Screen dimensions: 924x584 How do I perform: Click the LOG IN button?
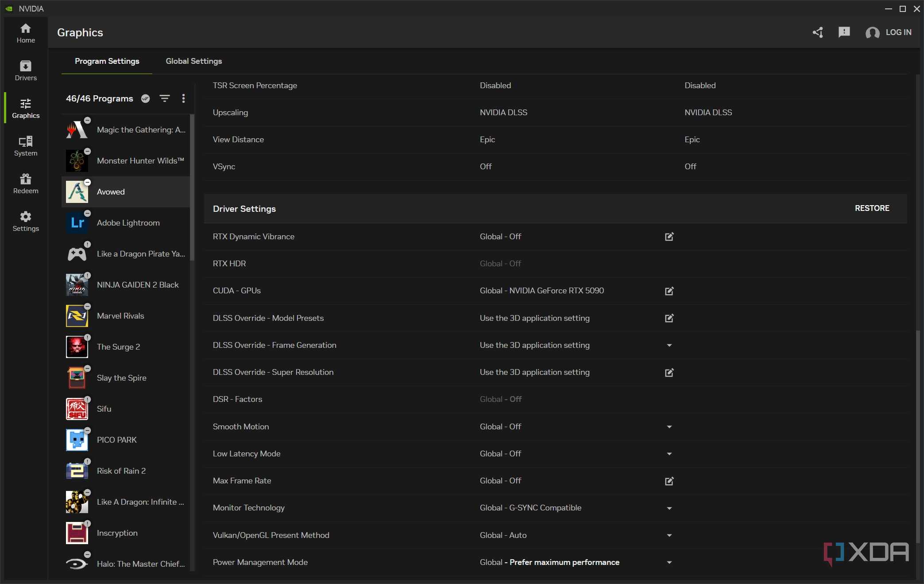coord(888,32)
